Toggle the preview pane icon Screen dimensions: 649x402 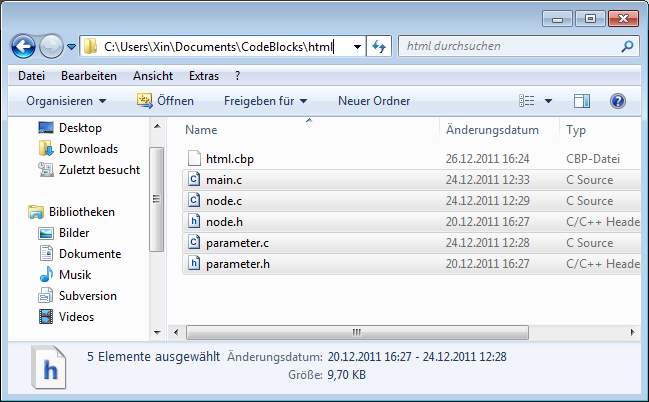[582, 101]
